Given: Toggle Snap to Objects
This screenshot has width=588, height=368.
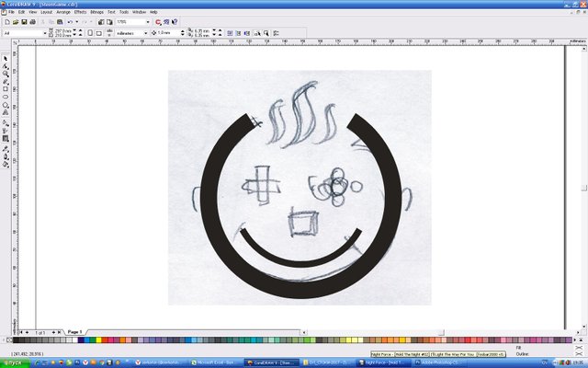Looking at the screenshot, I should (247, 33).
